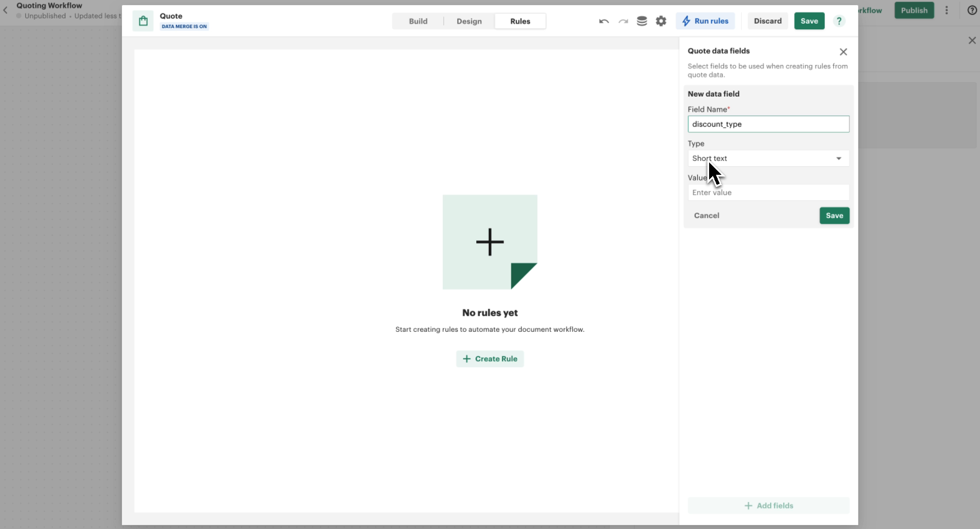The width and height of the screenshot is (980, 529).
Task: Save the new discount_type field
Action: tap(834, 216)
